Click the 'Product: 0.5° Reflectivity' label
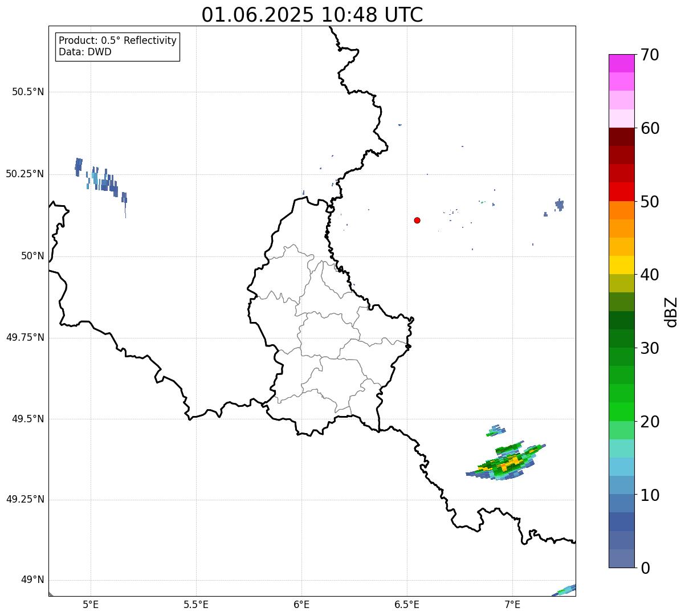This screenshot has height=616, width=685. point(117,41)
